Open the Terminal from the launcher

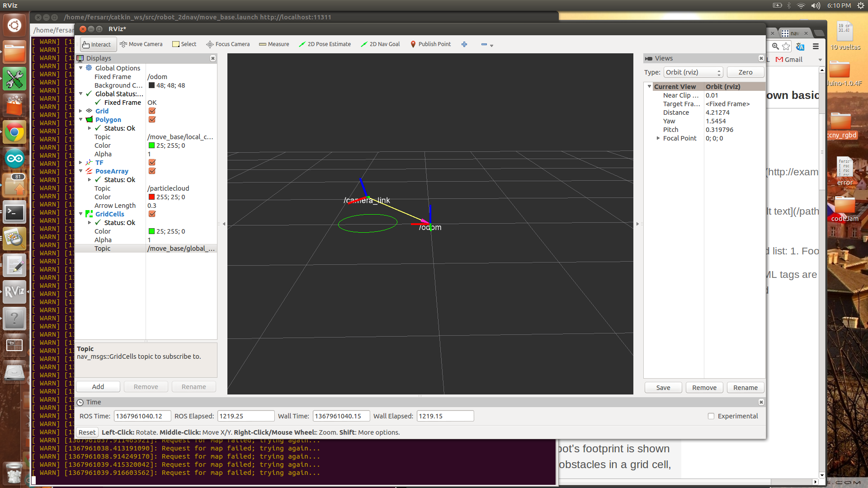click(14, 212)
